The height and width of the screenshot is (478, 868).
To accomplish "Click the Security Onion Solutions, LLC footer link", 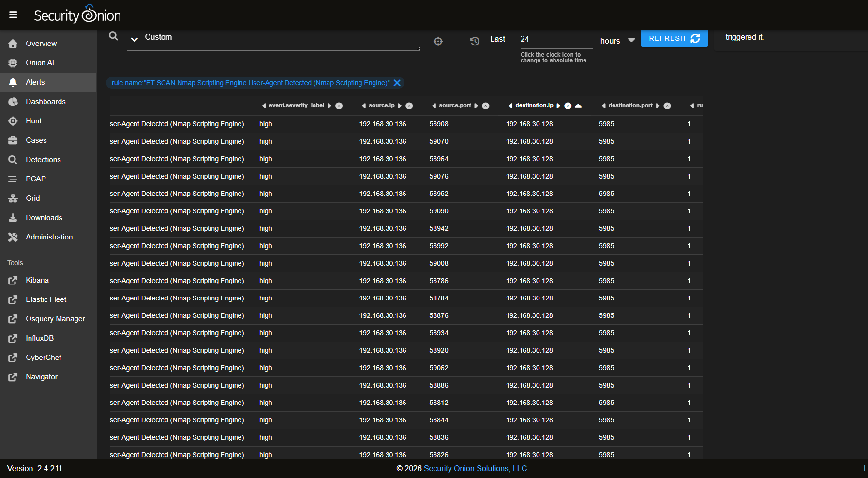I will pos(475,468).
